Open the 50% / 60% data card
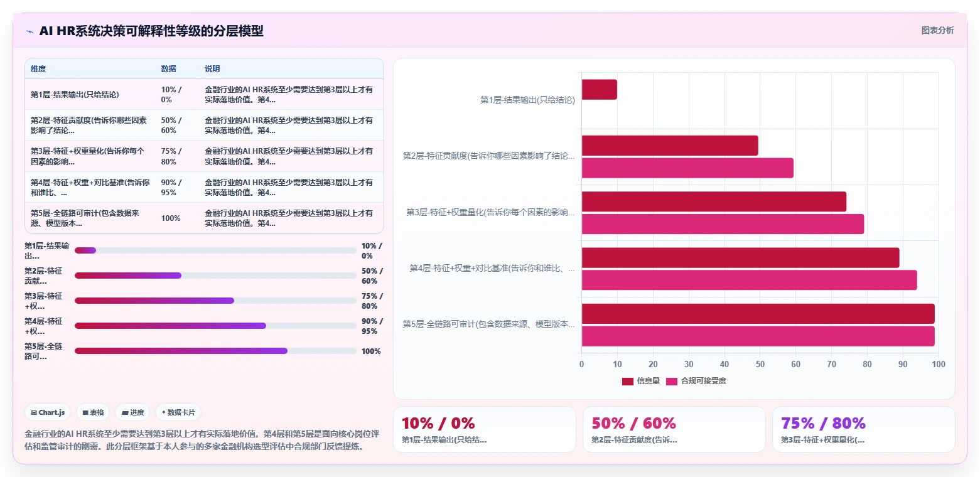The height and width of the screenshot is (477, 980). 674,429
